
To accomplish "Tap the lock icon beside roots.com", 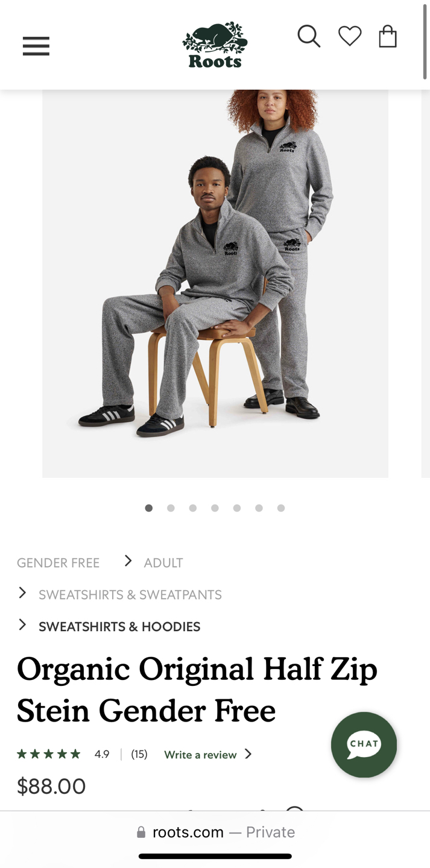I will (141, 832).
